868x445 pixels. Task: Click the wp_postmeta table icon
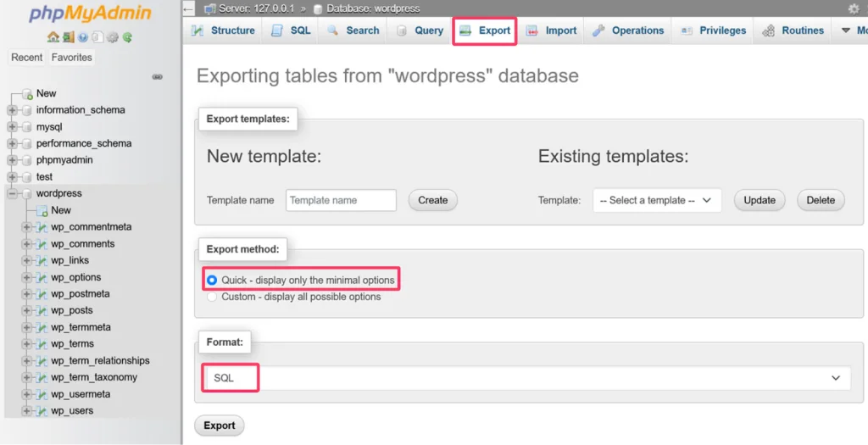click(x=42, y=294)
